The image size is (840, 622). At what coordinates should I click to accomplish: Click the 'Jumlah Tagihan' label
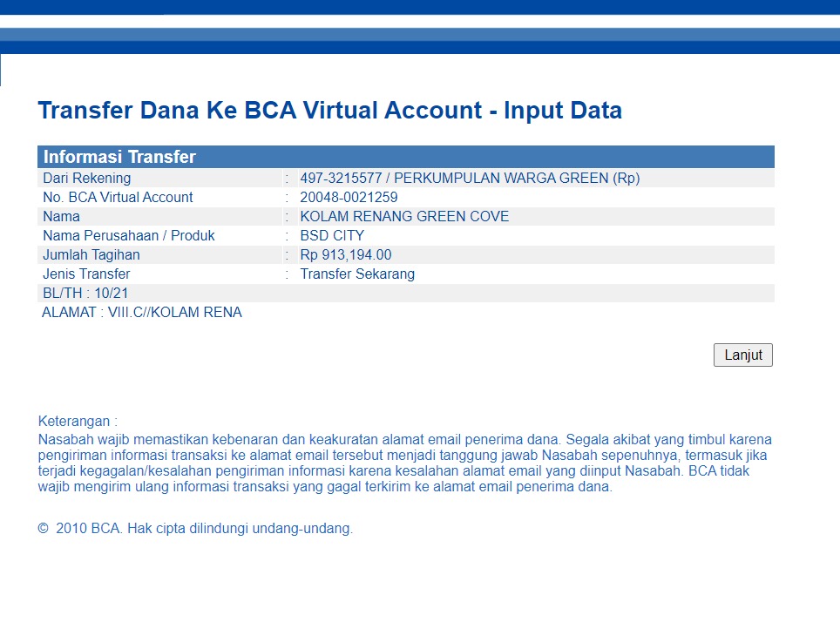(x=91, y=255)
